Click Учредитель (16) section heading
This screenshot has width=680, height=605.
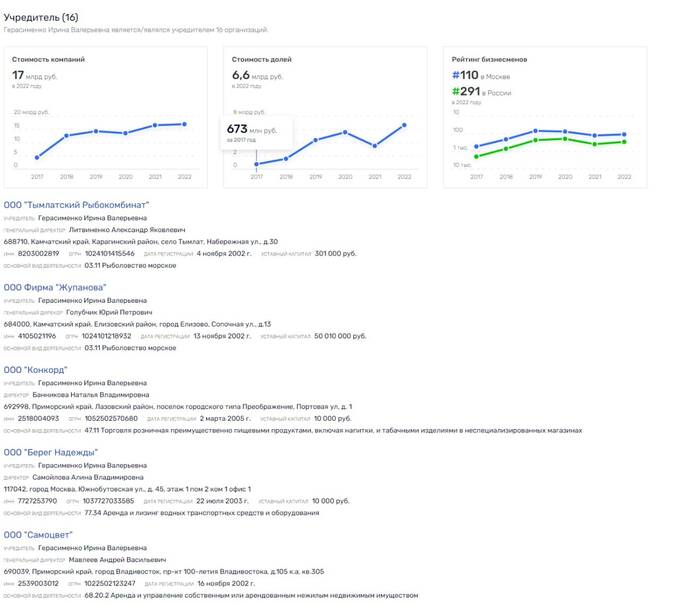pos(41,17)
